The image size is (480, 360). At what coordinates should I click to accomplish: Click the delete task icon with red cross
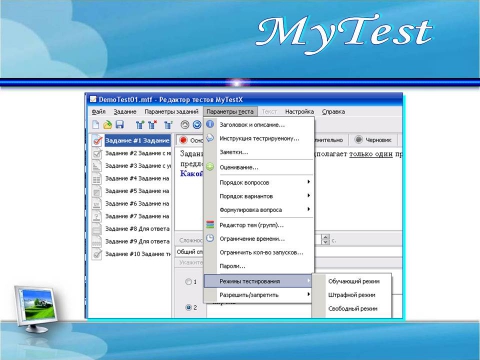(x=152, y=125)
